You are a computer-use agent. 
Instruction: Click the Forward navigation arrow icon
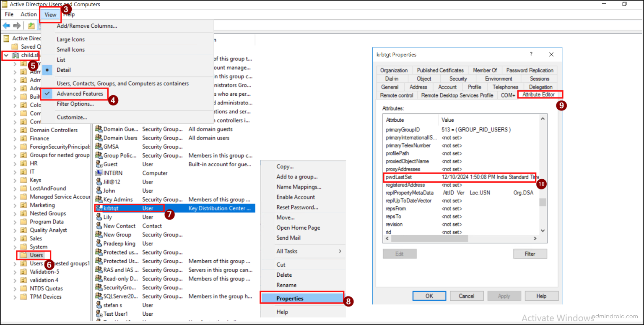[16, 26]
